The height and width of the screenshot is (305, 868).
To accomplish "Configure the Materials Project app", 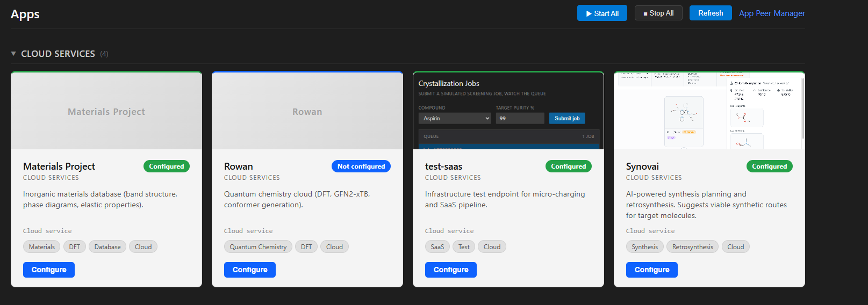I will pyautogui.click(x=49, y=270).
